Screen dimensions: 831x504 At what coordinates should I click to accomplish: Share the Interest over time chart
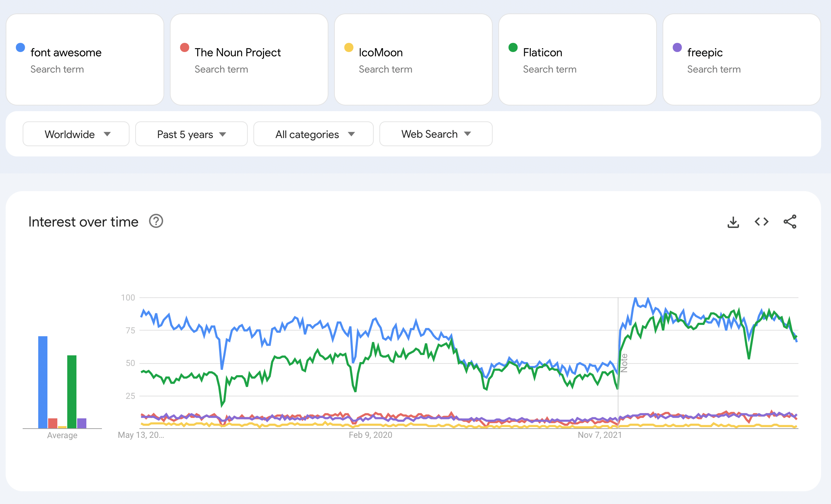click(x=790, y=222)
